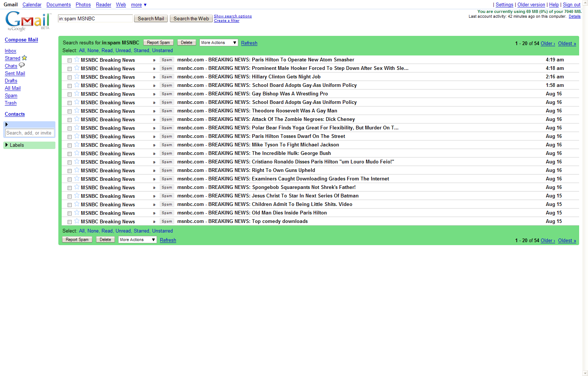
Task: Star the Paris Hilton Atom Smasher email
Action: tap(77, 59)
